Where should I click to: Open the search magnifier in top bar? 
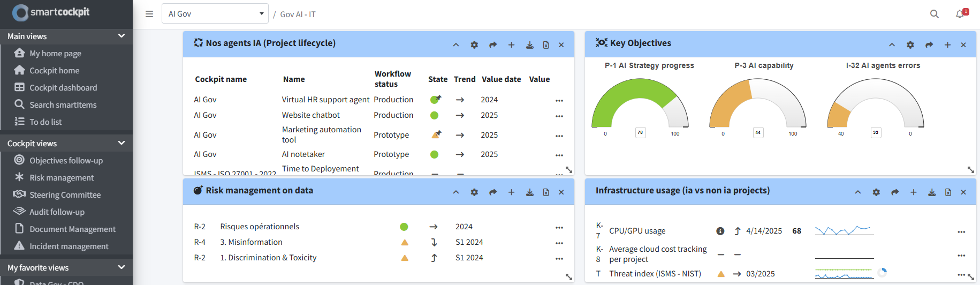pyautogui.click(x=934, y=14)
